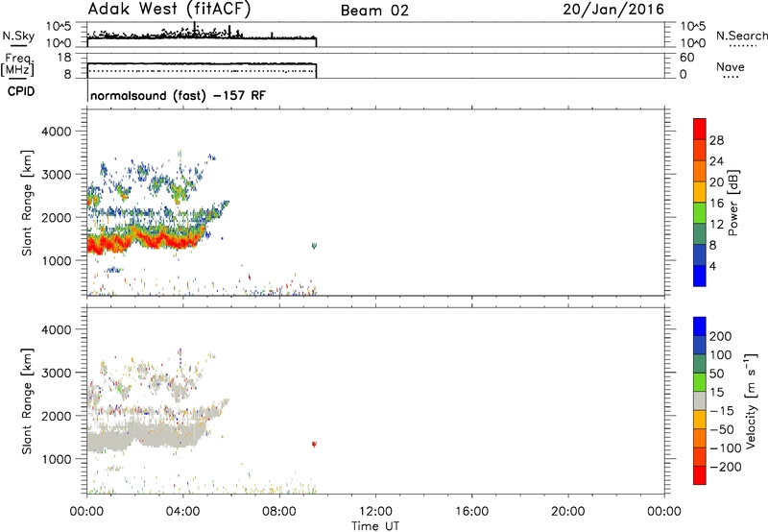The image size is (768, 532).
Task: Click the 'Power [dB]' colorbar title
Action: [733, 203]
